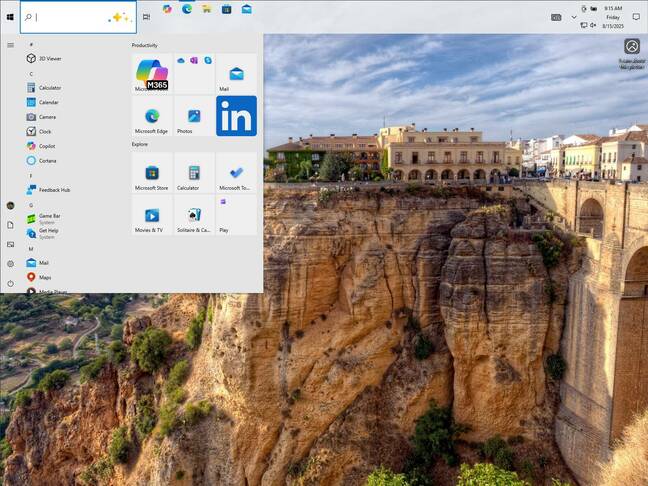Open the battery status tray icon

tap(593, 9)
